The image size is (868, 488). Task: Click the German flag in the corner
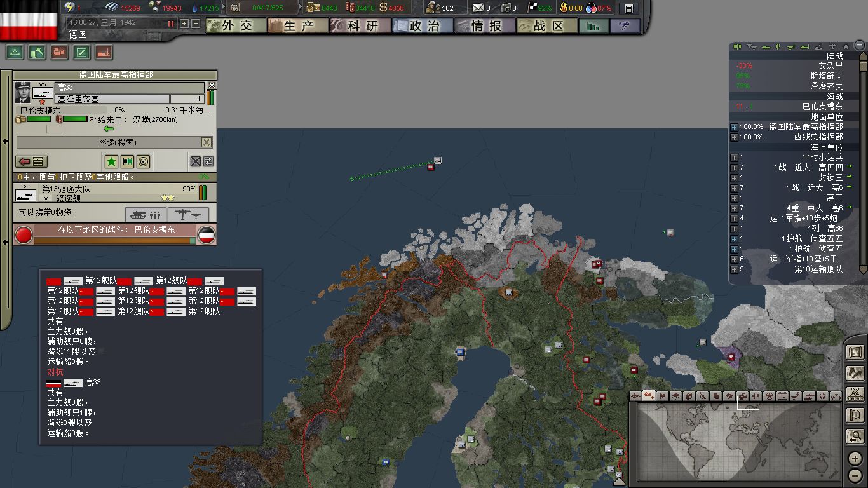tap(29, 20)
